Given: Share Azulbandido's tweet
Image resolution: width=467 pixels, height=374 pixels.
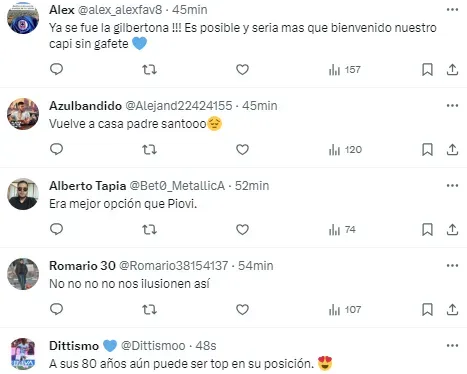Looking at the screenshot, I should (452, 150).
